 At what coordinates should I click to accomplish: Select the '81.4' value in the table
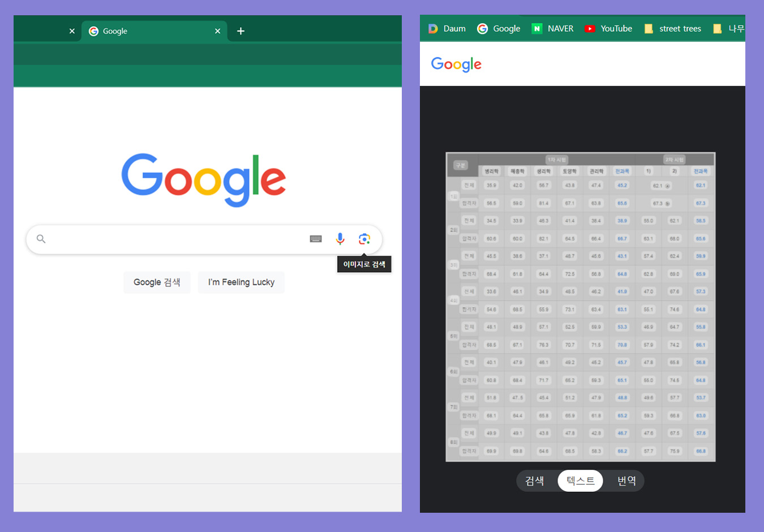(x=543, y=203)
